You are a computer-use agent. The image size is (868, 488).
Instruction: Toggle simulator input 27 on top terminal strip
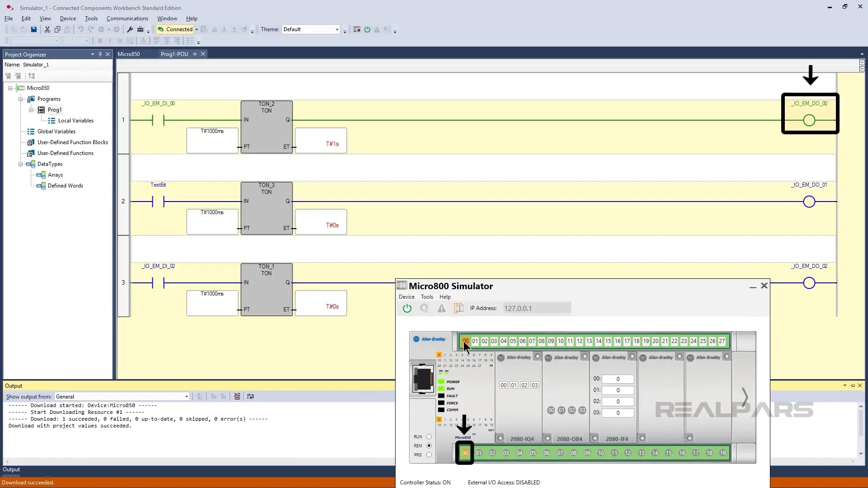722,341
